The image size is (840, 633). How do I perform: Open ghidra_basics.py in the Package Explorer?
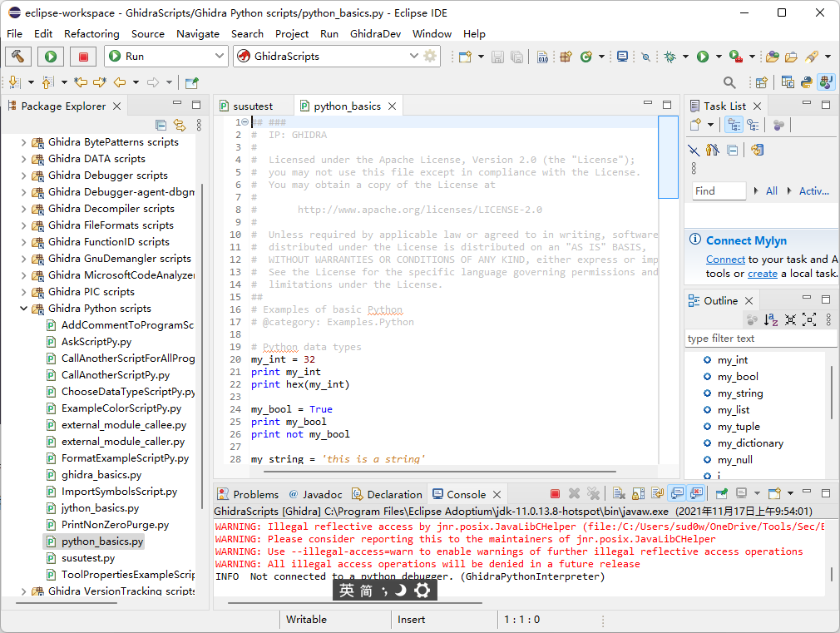(x=101, y=475)
